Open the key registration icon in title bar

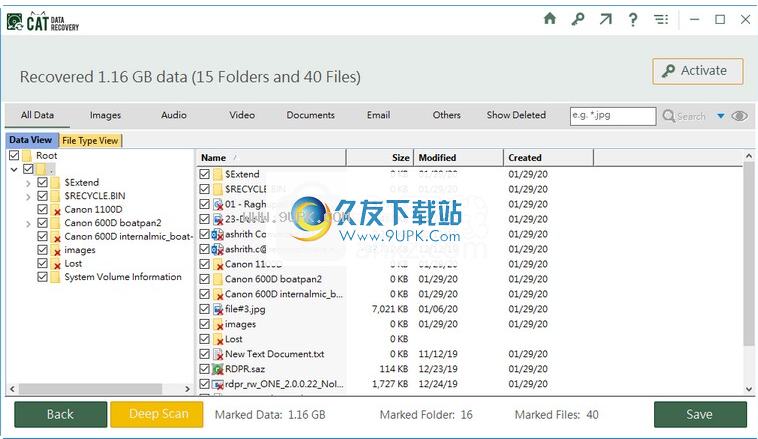point(577,19)
